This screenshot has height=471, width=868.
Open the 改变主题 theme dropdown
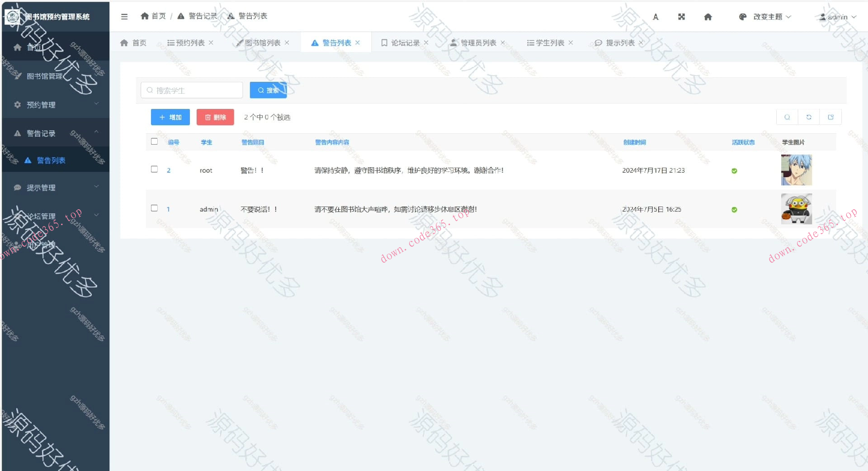769,17
